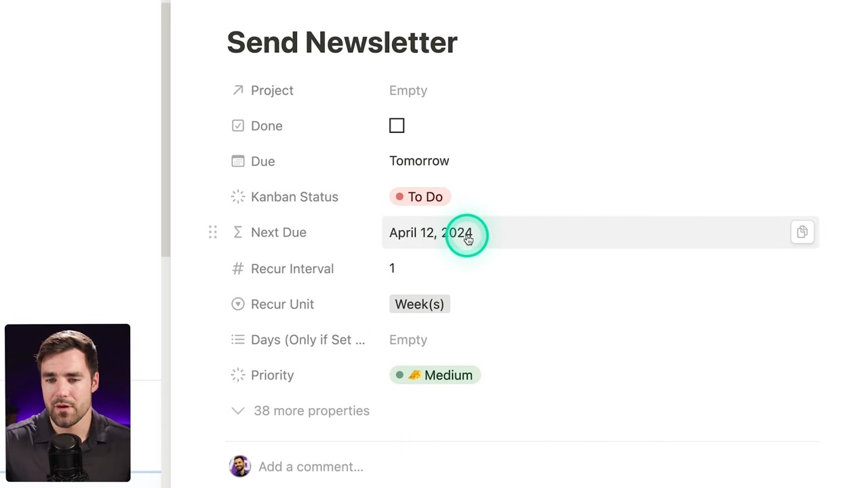This screenshot has height=488, width=868.
Task: Click the Done checkbox property icon
Action: (x=237, y=125)
